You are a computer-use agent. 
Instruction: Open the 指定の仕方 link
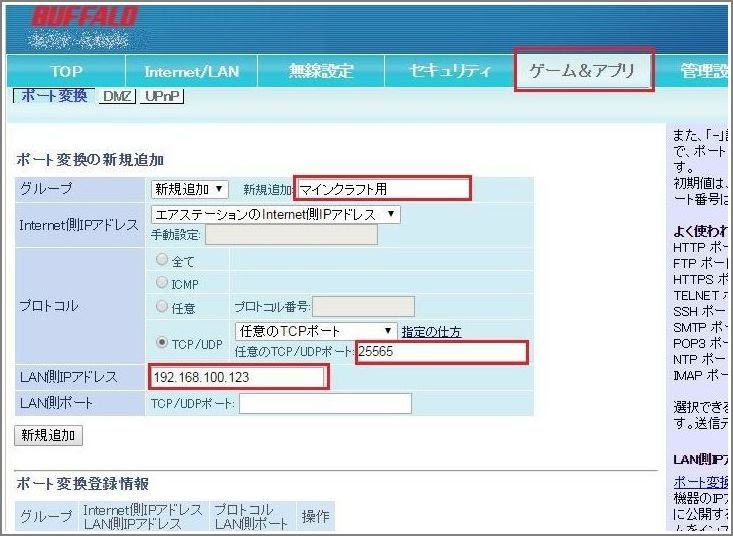[x=431, y=332]
